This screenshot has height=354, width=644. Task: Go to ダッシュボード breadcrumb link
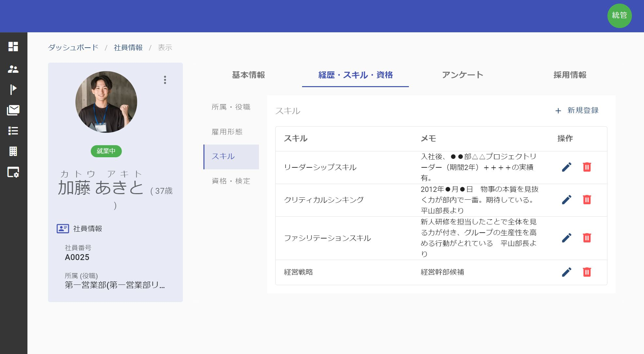coord(73,48)
